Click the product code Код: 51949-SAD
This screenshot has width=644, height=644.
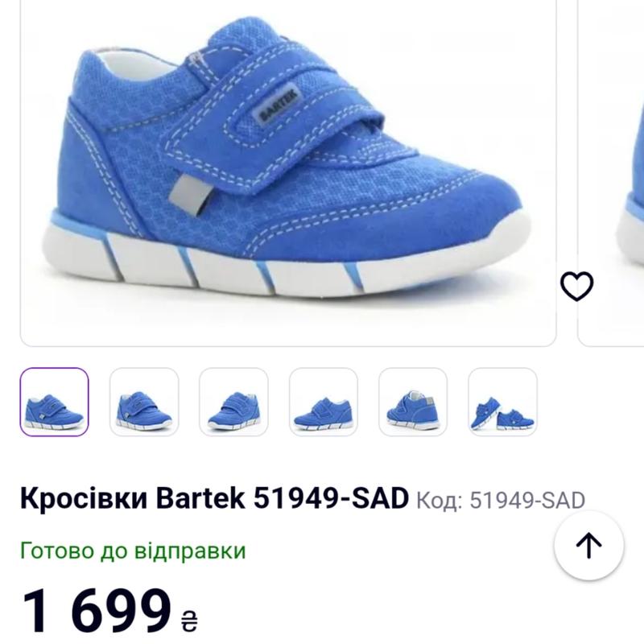(501, 500)
